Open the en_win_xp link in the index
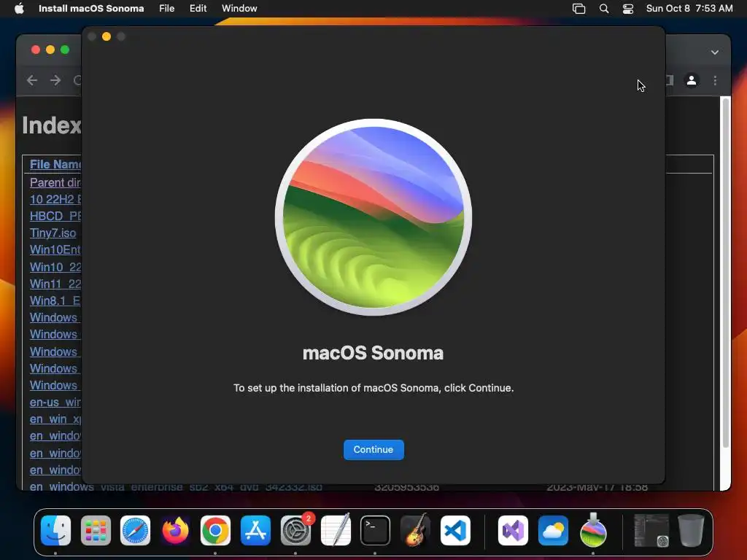The width and height of the screenshot is (747, 560). [x=55, y=419]
